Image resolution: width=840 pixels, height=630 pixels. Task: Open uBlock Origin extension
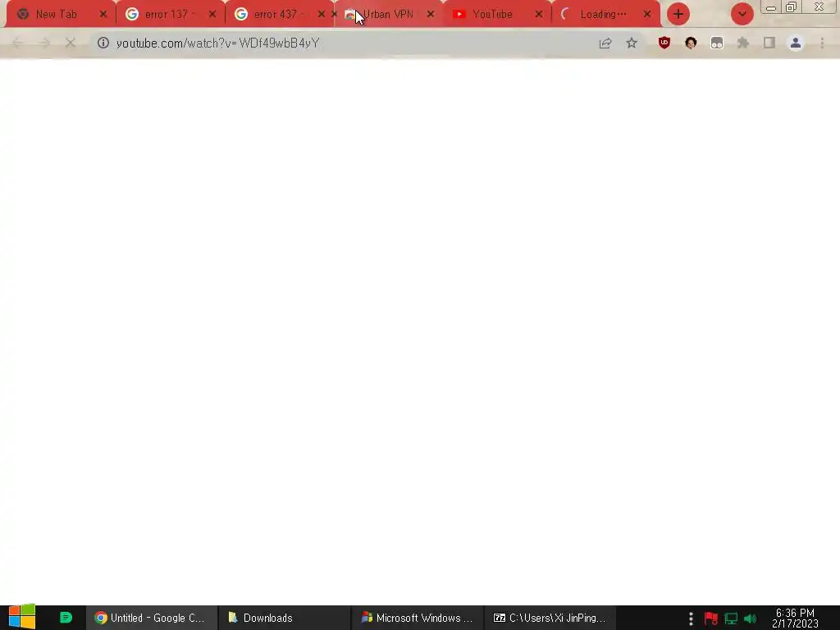pos(664,43)
